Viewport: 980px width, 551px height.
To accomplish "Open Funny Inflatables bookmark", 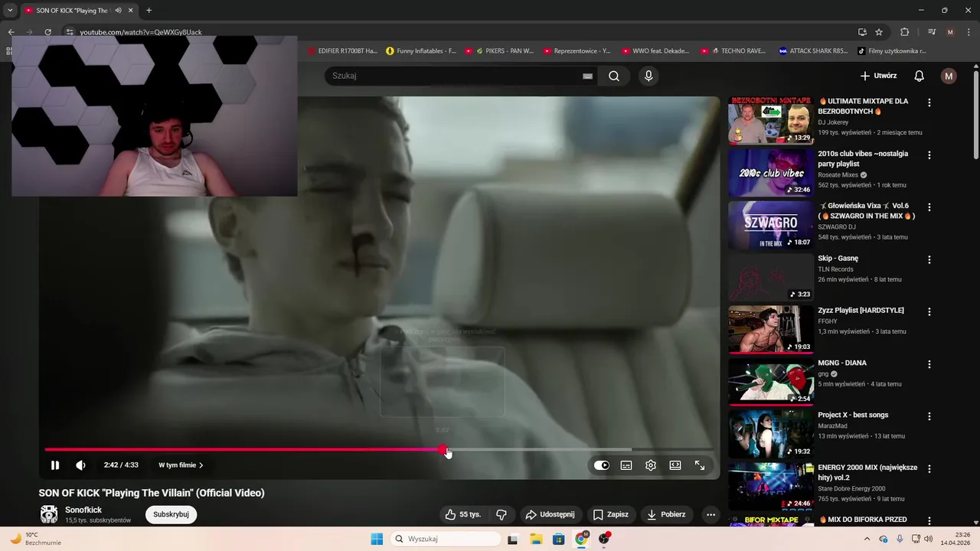I will point(421,51).
